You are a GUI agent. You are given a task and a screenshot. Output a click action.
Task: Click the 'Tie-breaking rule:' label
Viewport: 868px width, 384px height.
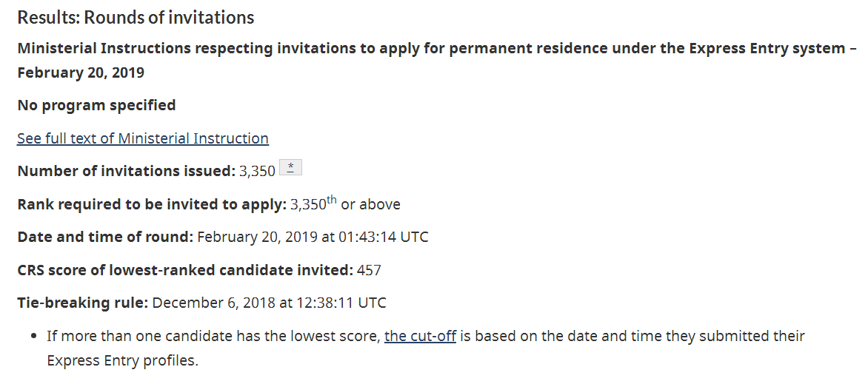coord(83,303)
